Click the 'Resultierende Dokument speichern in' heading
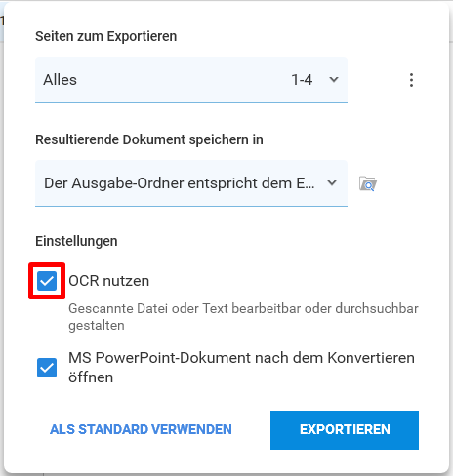The width and height of the screenshot is (453, 476). click(149, 139)
